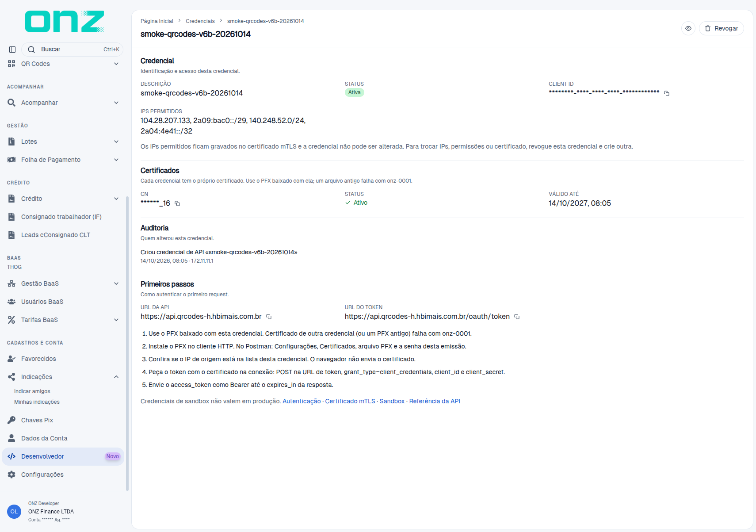Copy the certificate CN value

tap(177, 203)
